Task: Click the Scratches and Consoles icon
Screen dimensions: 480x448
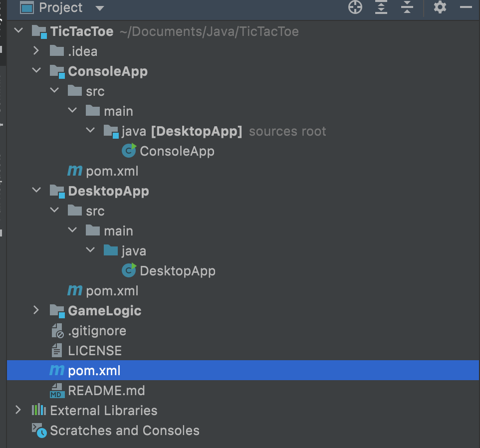Action: pyautogui.click(x=39, y=430)
